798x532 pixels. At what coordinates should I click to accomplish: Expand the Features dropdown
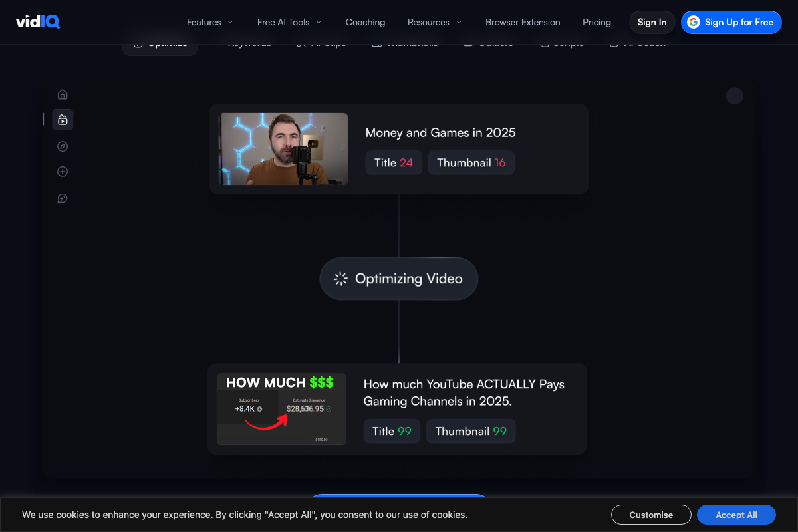(x=209, y=22)
